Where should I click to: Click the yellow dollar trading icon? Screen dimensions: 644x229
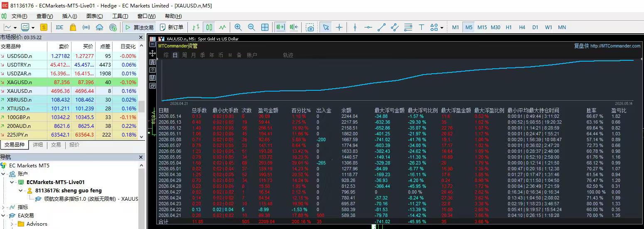[x=44, y=27]
